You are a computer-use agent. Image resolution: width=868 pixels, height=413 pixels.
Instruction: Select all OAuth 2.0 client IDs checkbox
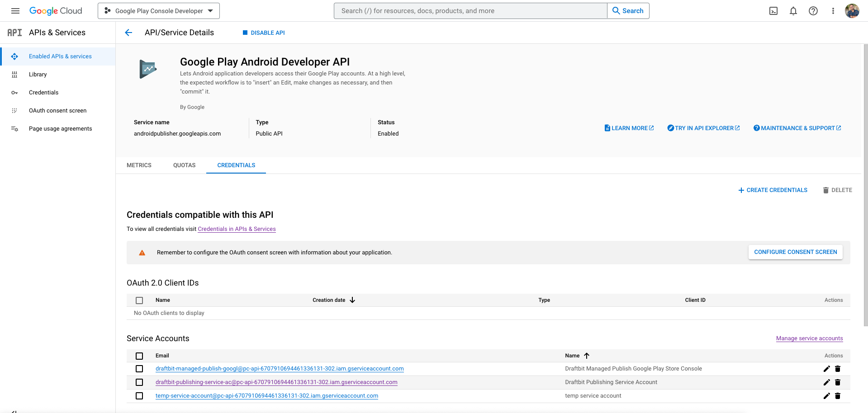tap(139, 300)
